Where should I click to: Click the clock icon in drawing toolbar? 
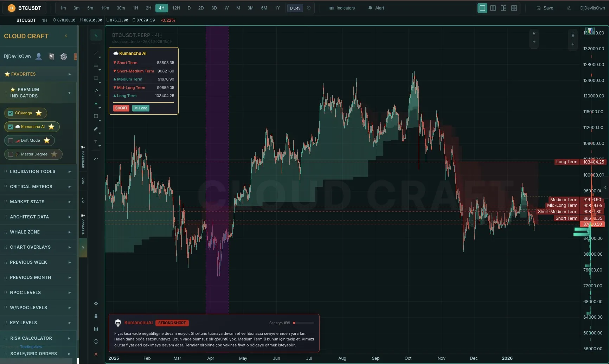click(x=96, y=341)
